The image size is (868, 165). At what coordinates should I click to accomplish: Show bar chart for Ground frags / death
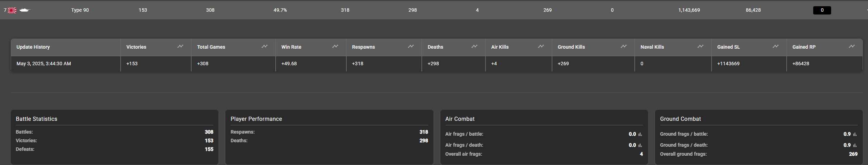coord(855,145)
